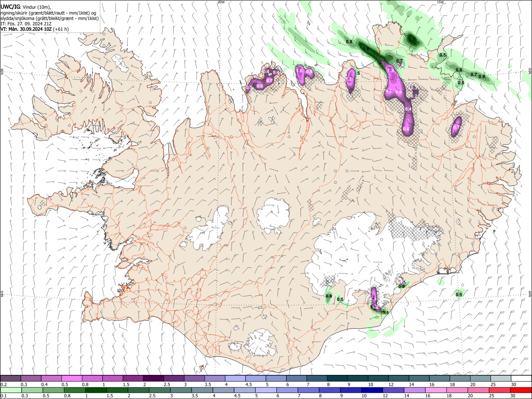Image resolution: width=532 pixels, height=399 pixels.
Task: Click the dark mauve 0.2 snow swatch
Action: pos(10,378)
